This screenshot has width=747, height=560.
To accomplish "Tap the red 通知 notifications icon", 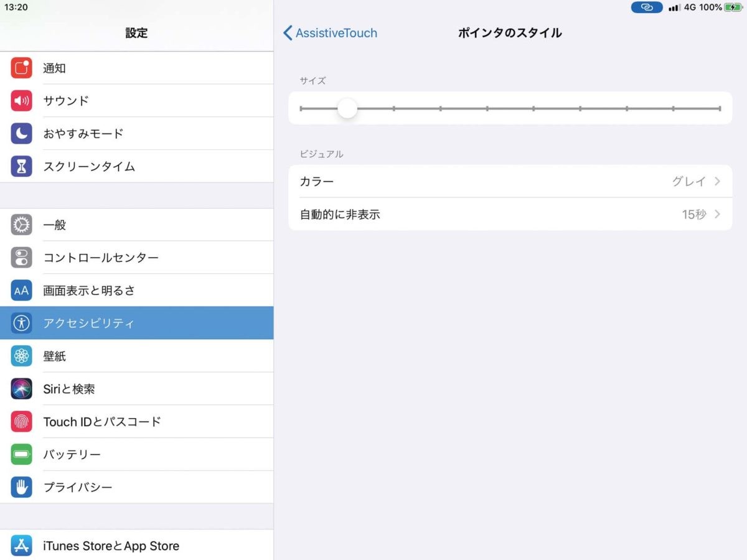I will point(21,68).
